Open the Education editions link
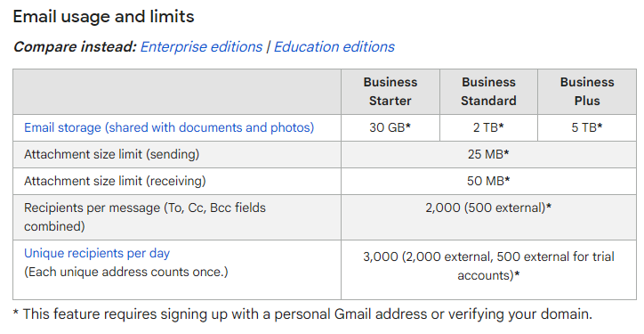Screen dimensions: 644x334 pos(334,47)
